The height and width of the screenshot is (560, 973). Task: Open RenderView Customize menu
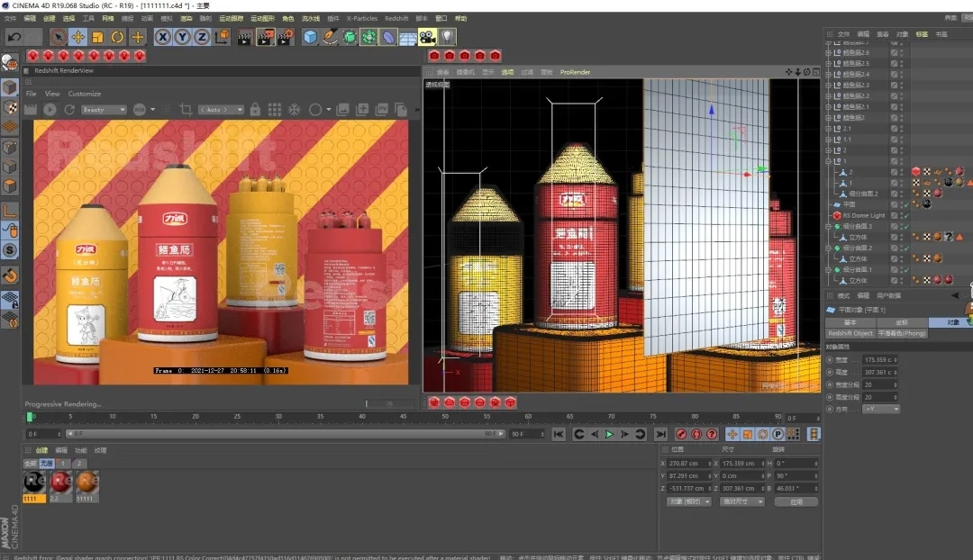click(x=85, y=94)
